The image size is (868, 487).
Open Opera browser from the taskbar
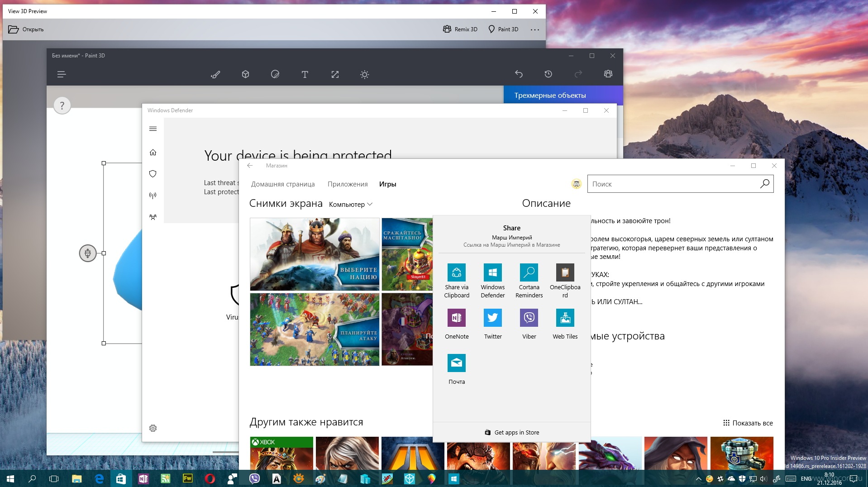coord(210,478)
